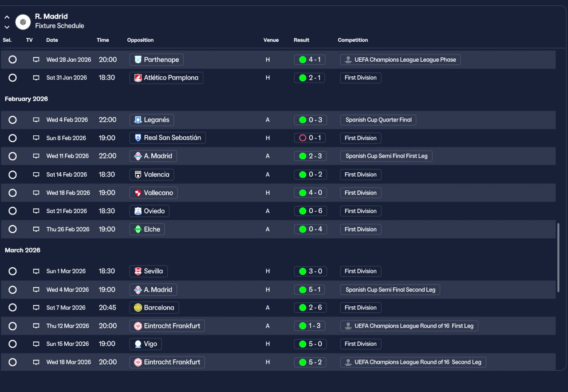Select the Vigo fixture radio button
This screenshot has height=392, width=568.
coord(12,344)
